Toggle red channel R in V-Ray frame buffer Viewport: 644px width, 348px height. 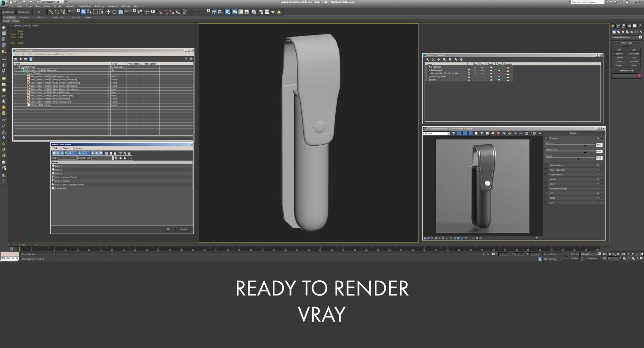point(460,133)
